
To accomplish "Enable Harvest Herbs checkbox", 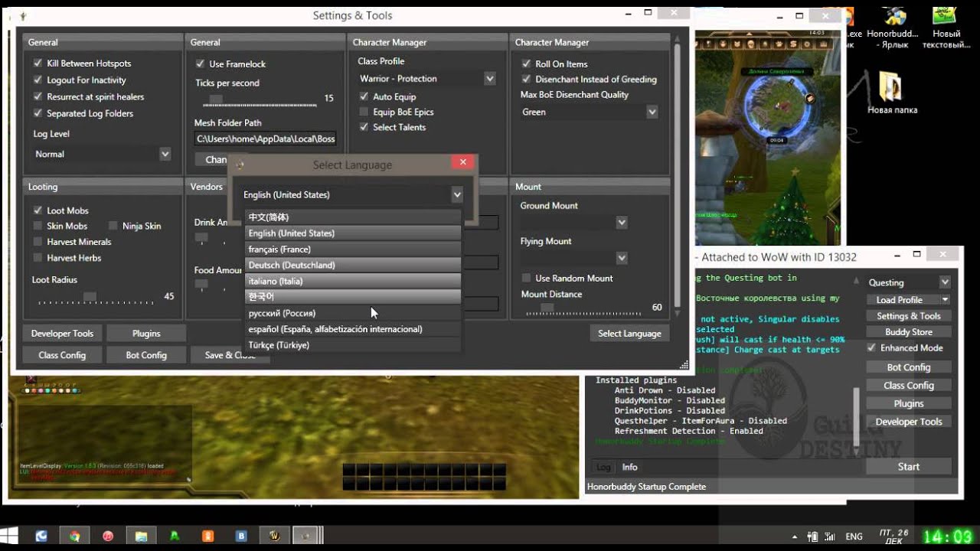I will pyautogui.click(x=38, y=258).
